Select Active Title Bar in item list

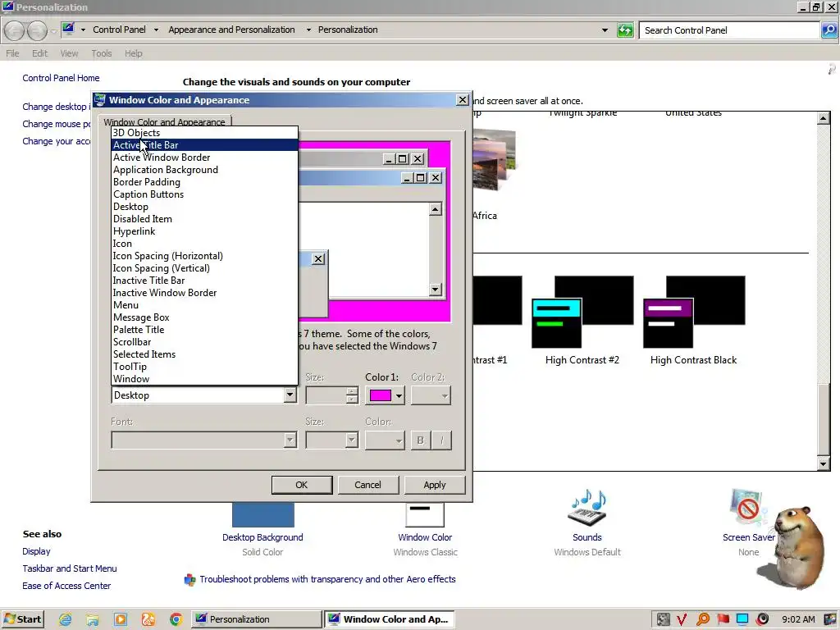click(x=204, y=145)
